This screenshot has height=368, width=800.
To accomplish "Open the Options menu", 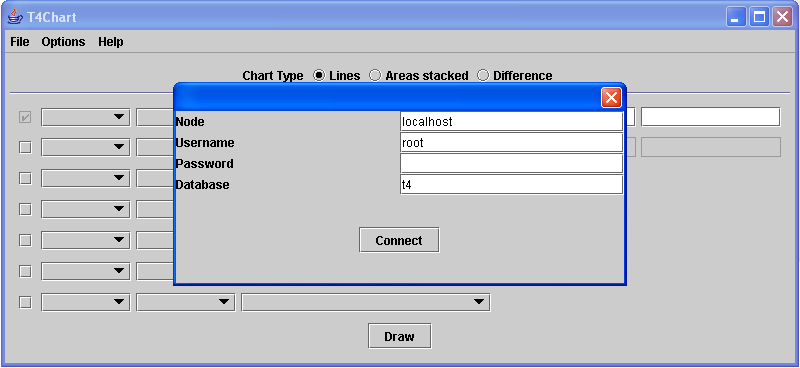I will 63,42.
